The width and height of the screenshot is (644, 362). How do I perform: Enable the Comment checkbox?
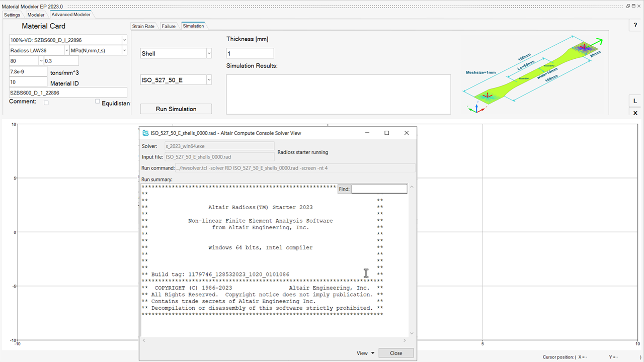(46, 103)
